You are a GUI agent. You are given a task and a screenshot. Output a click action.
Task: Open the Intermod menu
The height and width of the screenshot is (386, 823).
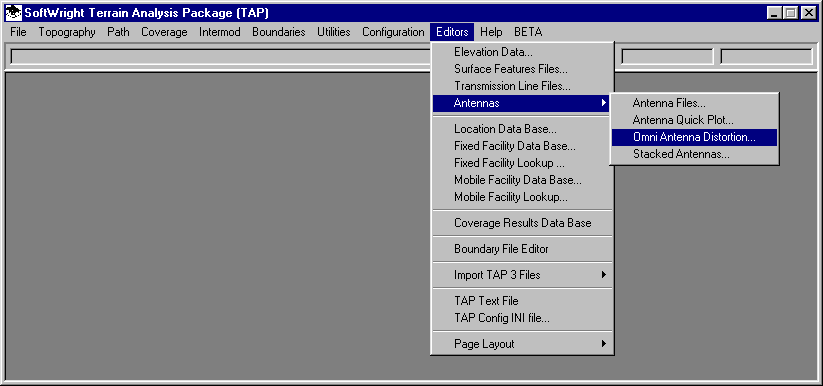220,32
